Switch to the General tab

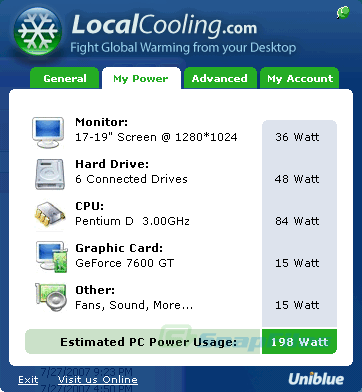[65, 78]
